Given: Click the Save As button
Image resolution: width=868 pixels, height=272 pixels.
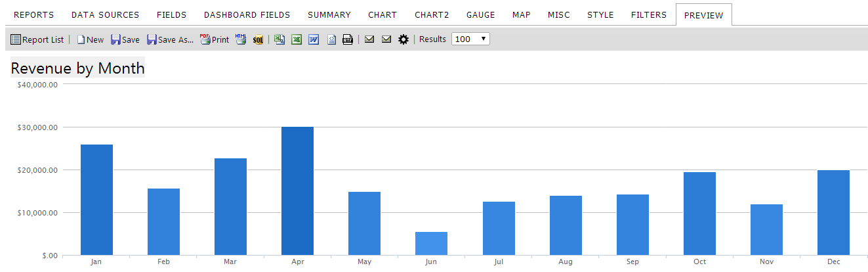Looking at the screenshot, I should (x=170, y=39).
